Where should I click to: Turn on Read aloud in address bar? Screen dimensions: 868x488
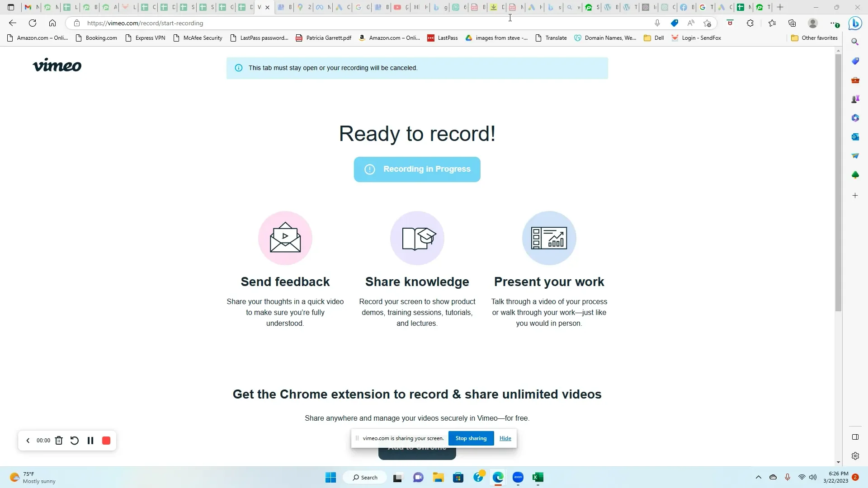point(691,23)
